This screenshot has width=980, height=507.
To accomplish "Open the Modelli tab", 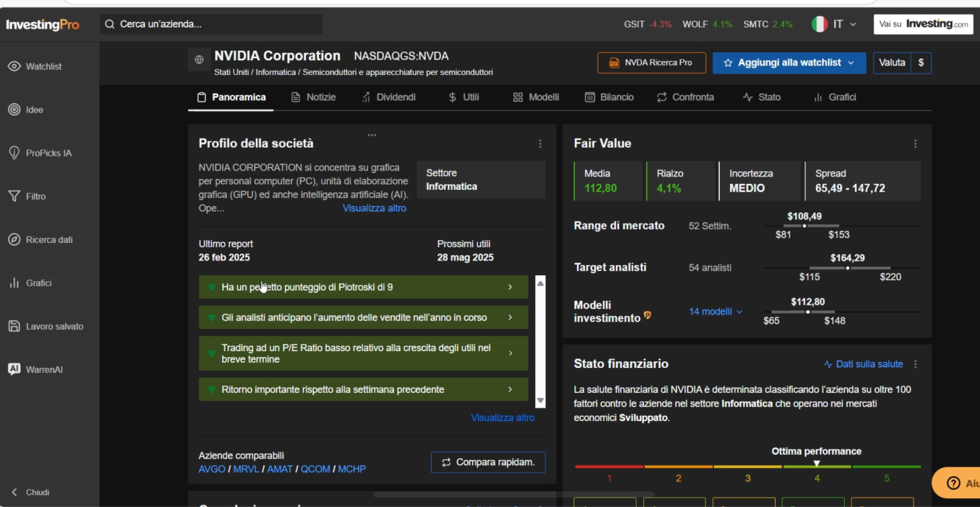I will click(536, 97).
